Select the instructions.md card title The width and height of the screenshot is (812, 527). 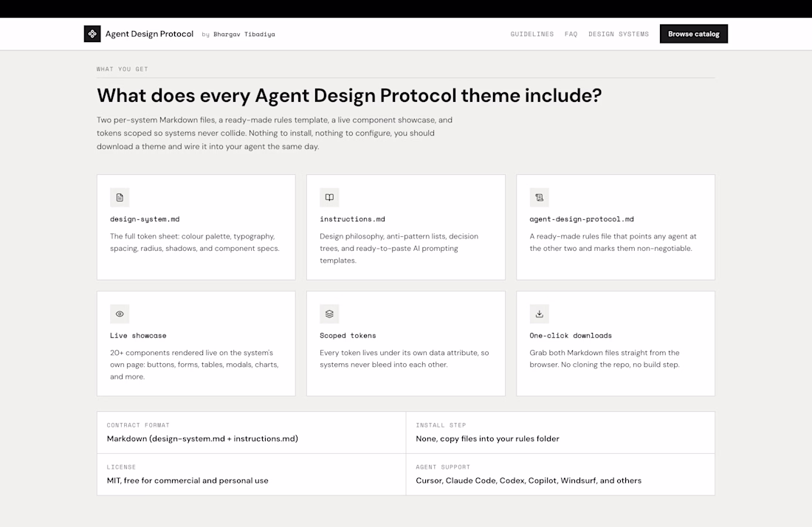[x=352, y=219]
